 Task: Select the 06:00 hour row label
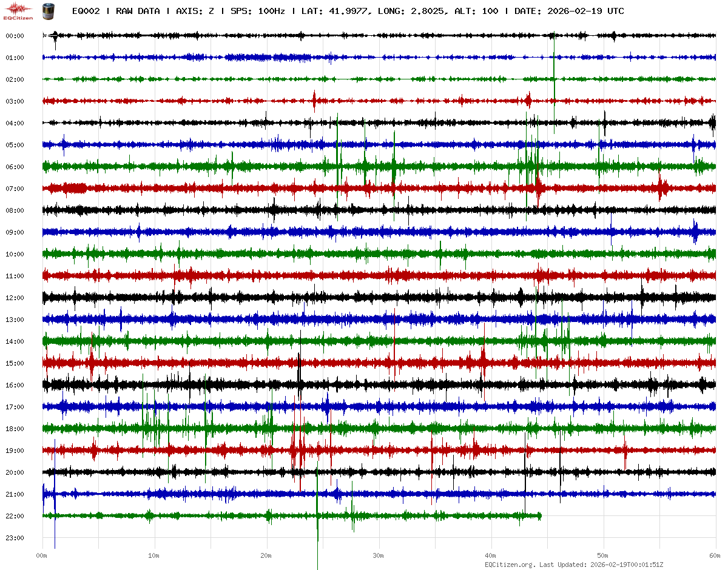click(15, 167)
